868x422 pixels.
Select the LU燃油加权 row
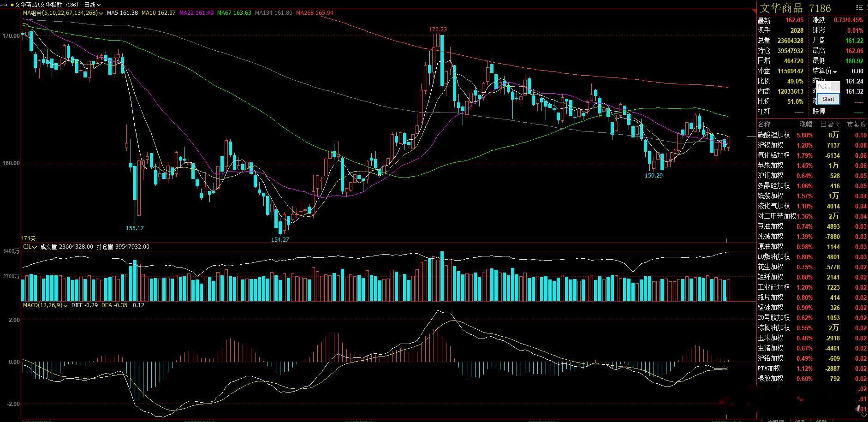click(812, 257)
